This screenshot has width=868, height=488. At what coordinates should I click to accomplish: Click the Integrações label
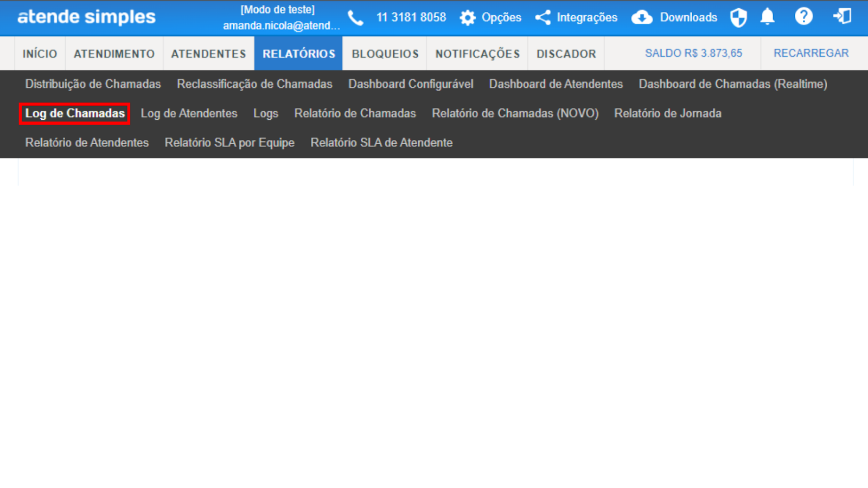587,17
